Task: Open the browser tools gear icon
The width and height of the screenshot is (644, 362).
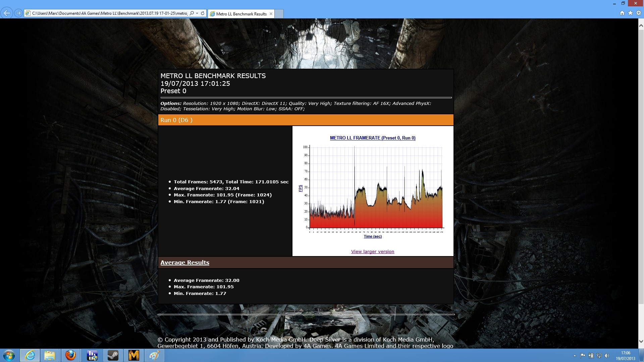Action: (x=639, y=13)
